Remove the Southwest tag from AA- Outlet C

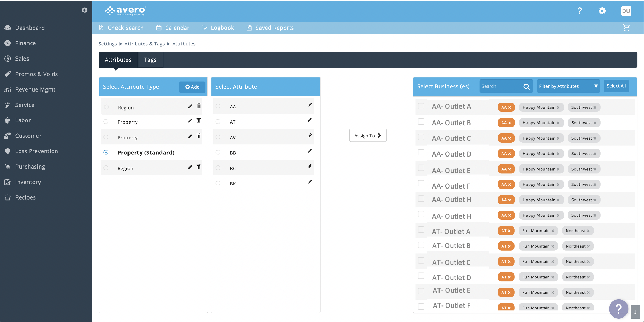(595, 138)
